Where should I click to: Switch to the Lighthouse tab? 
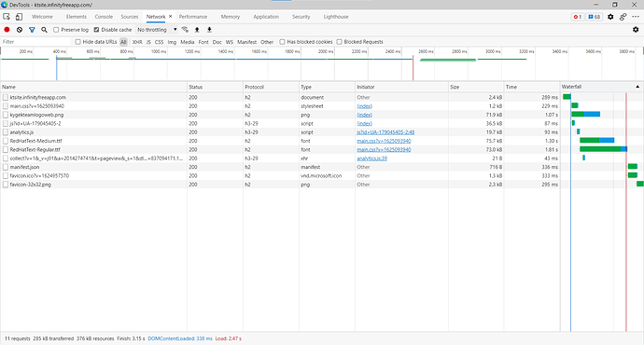pos(336,17)
